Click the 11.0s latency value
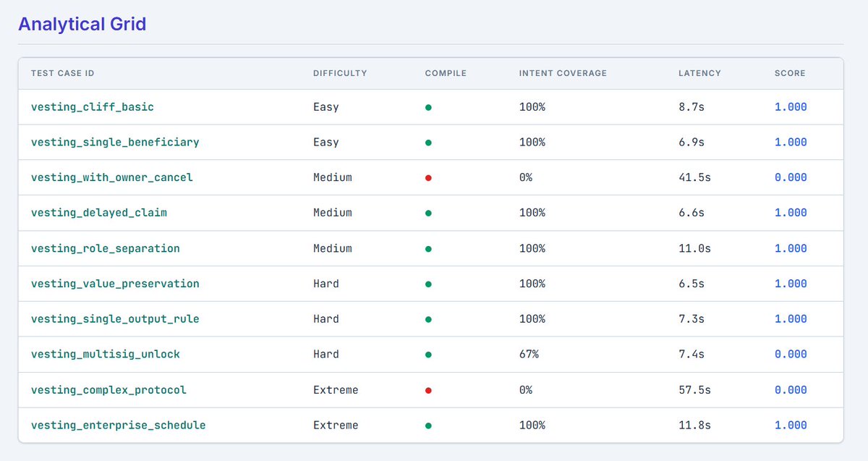The image size is (868, 461). (695, 248)
